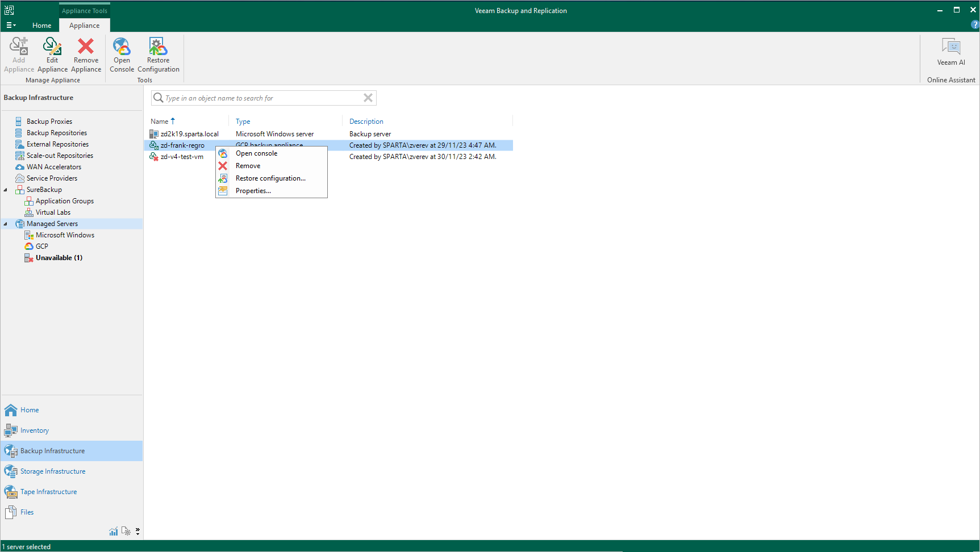Type in the object name search field
The height and width of the screenshot is (552, 980).
(x=263, y=98)
